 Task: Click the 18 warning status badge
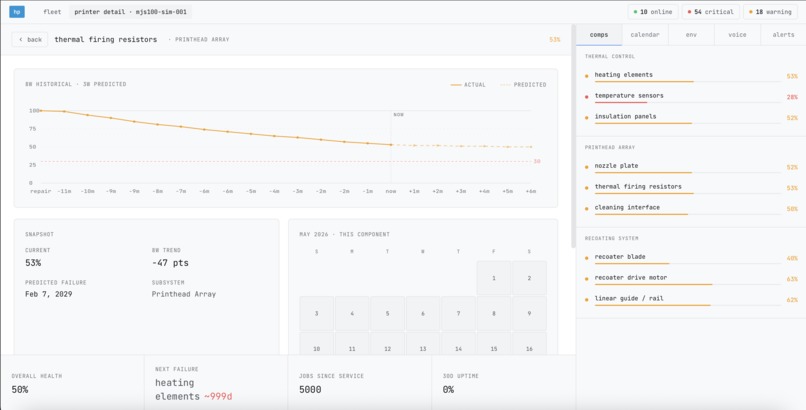(x=770, y=12)
